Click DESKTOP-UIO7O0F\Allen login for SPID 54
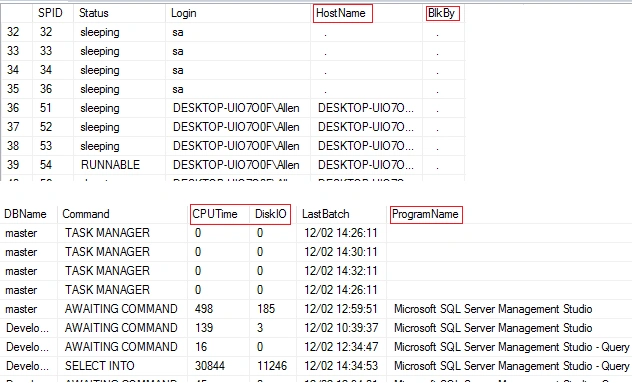 tap(236, 164)
